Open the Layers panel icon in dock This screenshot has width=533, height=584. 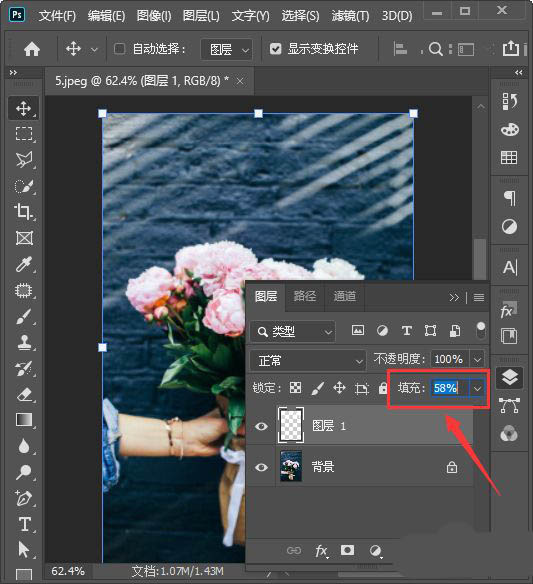click(510, 377)
